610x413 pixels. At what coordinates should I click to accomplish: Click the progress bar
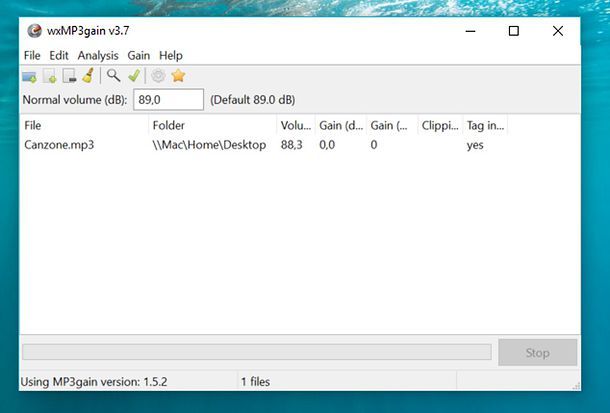coord(257,352)
